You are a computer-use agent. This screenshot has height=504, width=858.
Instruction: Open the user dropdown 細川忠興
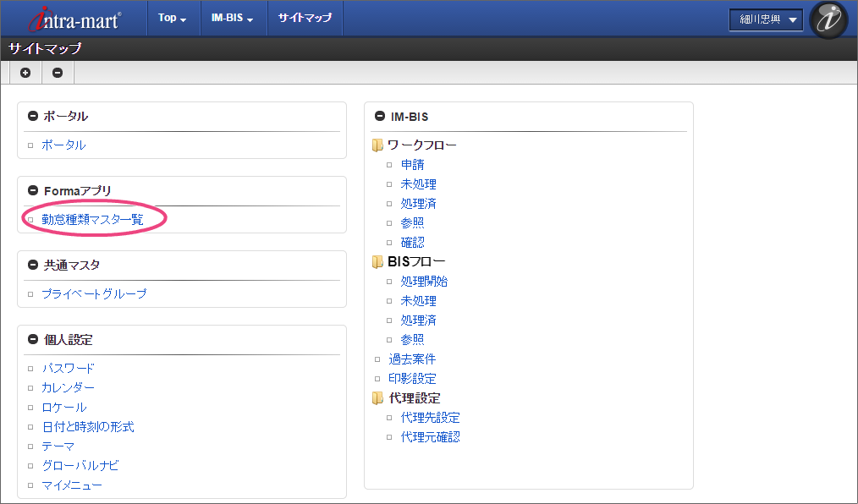coord(766,19)
